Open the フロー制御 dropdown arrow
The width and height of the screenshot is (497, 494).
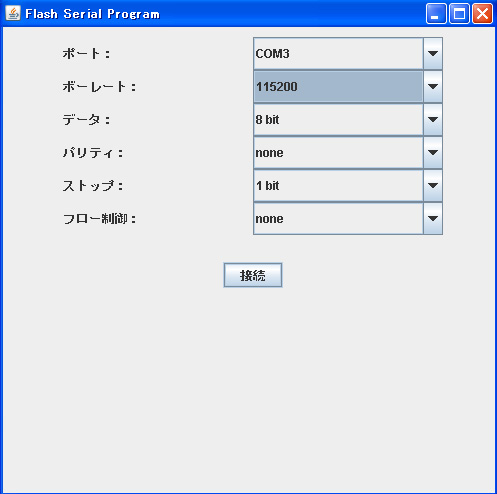point(433,218)
